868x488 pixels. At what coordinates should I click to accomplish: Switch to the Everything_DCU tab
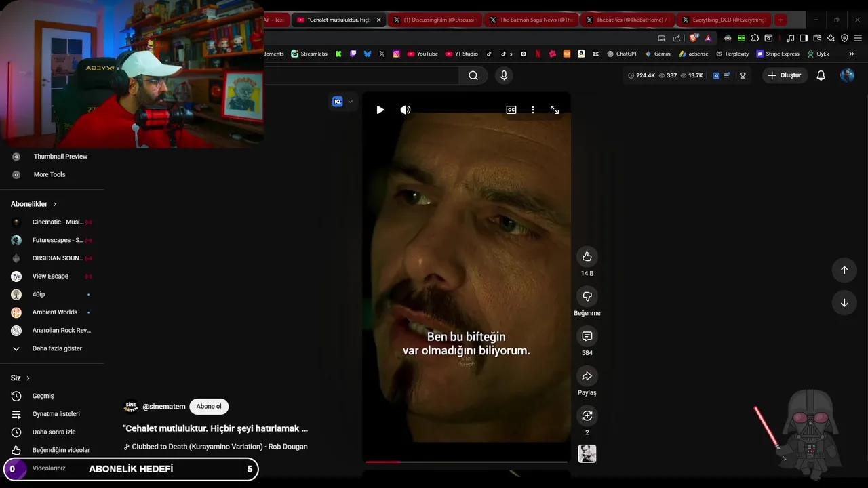pyautogui.click(x=724, y=20)
